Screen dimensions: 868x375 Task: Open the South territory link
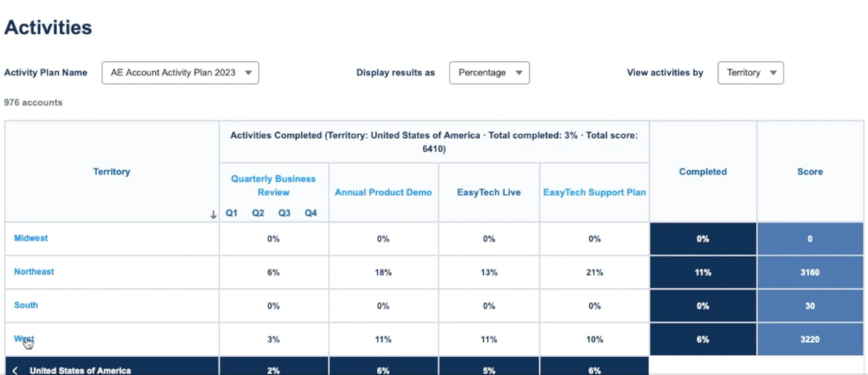coord(26,305)
